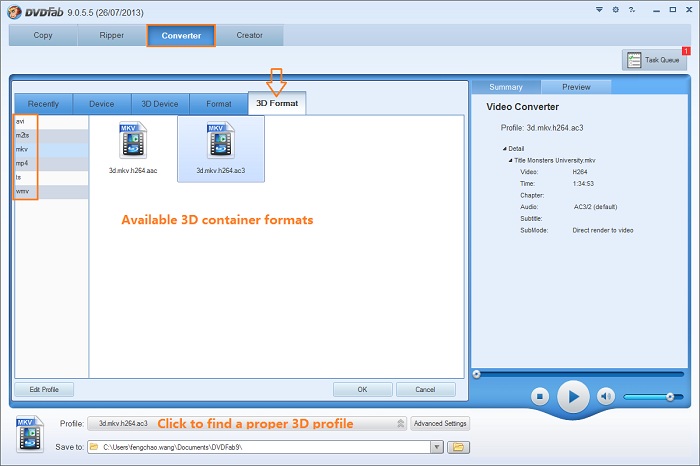Open the help question mark icon

click(632, 9)
